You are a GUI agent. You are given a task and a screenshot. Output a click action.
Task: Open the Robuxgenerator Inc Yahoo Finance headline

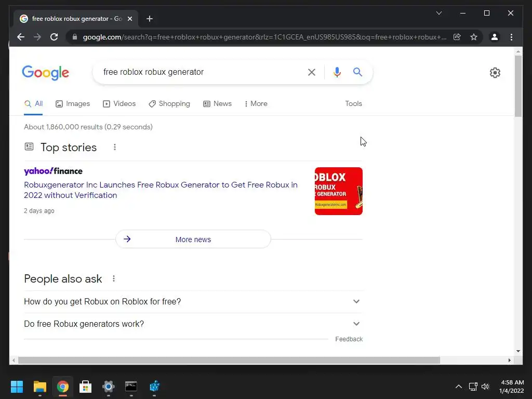pyautogui.click(x=161, y=190)
